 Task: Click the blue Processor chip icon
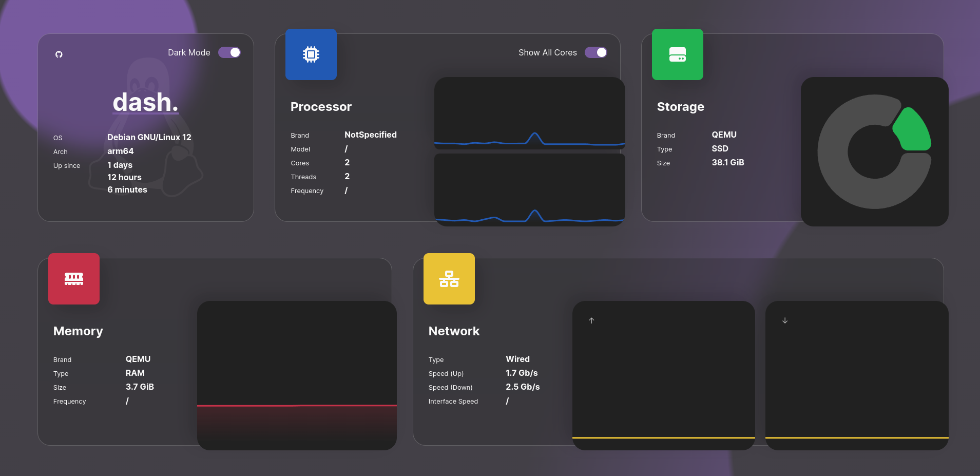coord(311,54)
